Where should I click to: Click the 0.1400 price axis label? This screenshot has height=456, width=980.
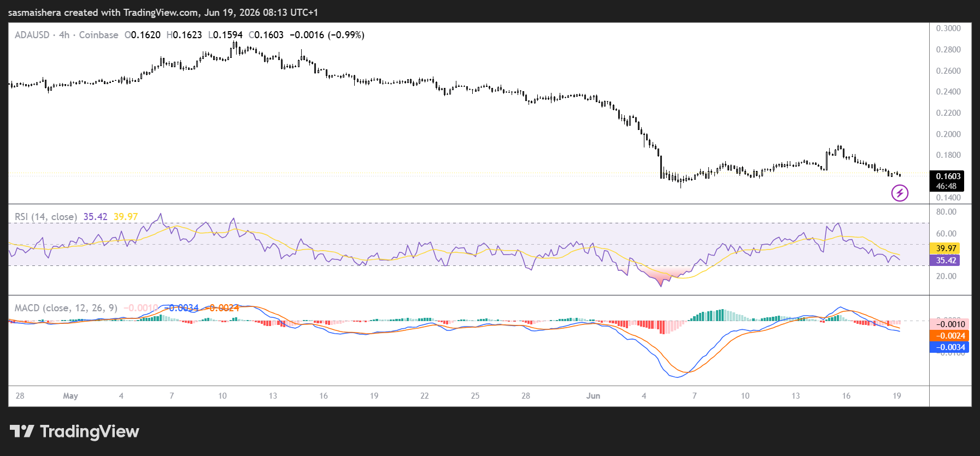click(x=948, y=198)
